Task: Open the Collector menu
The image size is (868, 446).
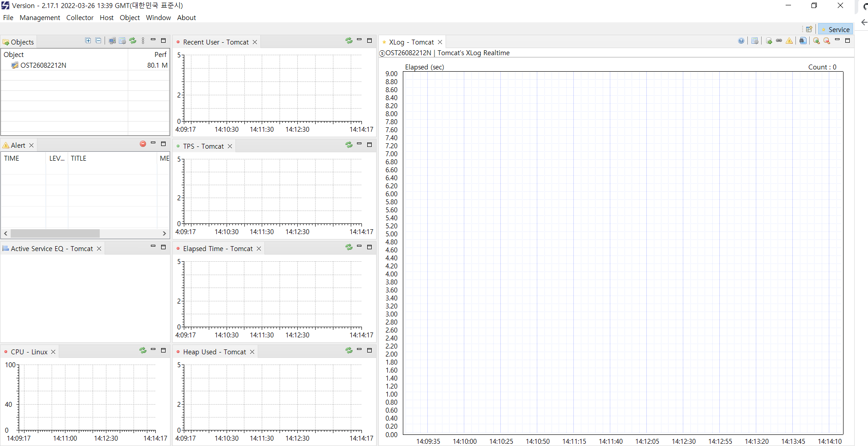Action: (80, 18)
